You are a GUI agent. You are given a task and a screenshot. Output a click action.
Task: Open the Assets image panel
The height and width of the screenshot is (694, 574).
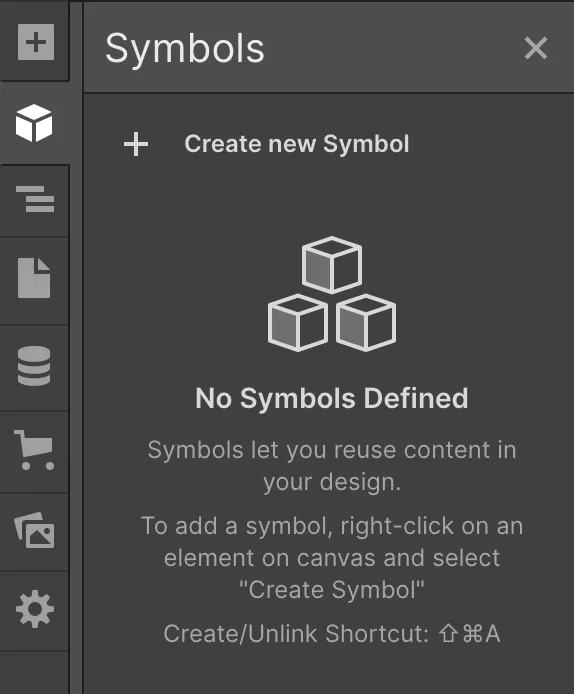coord(35,530)
